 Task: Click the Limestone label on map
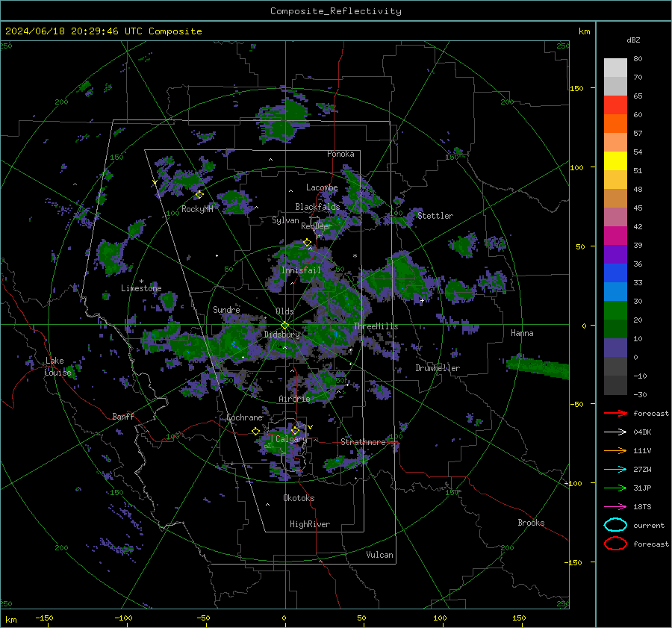pyautogui.click(x=141, y=288)
